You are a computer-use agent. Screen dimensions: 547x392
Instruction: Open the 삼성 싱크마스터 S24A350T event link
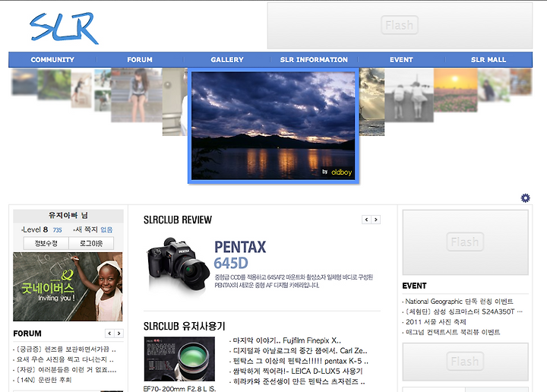pos(463,311)
